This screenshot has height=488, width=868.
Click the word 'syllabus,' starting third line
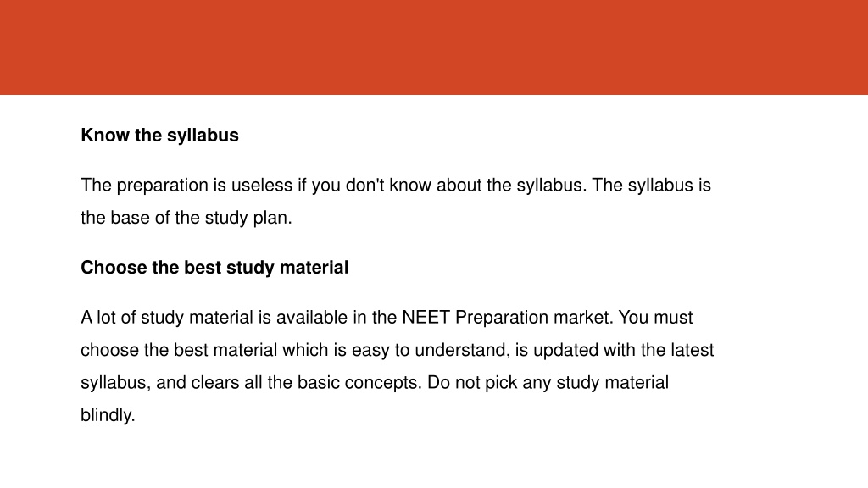pyautogui.click(x=115, y=384)
